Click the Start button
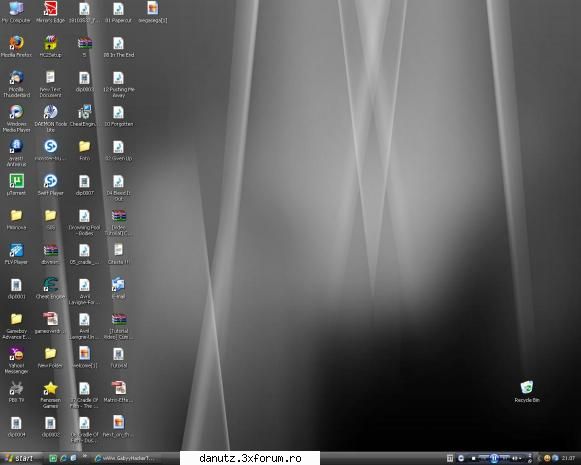 [19, 458]
